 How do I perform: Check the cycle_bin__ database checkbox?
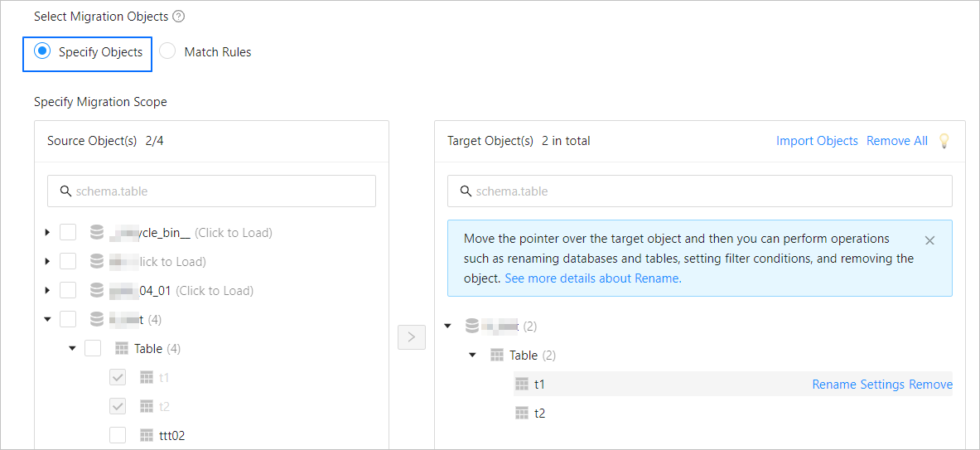(x=67, y=233)
